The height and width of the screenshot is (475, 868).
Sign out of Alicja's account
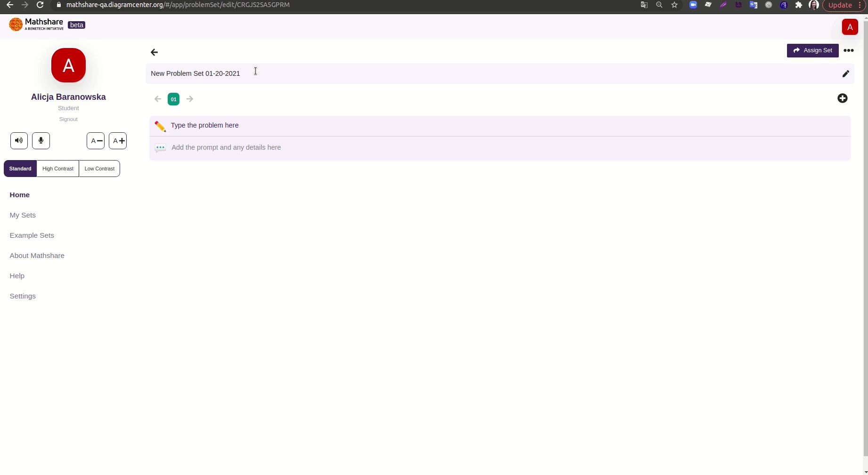pyautogui.click(x=68, y=119)
